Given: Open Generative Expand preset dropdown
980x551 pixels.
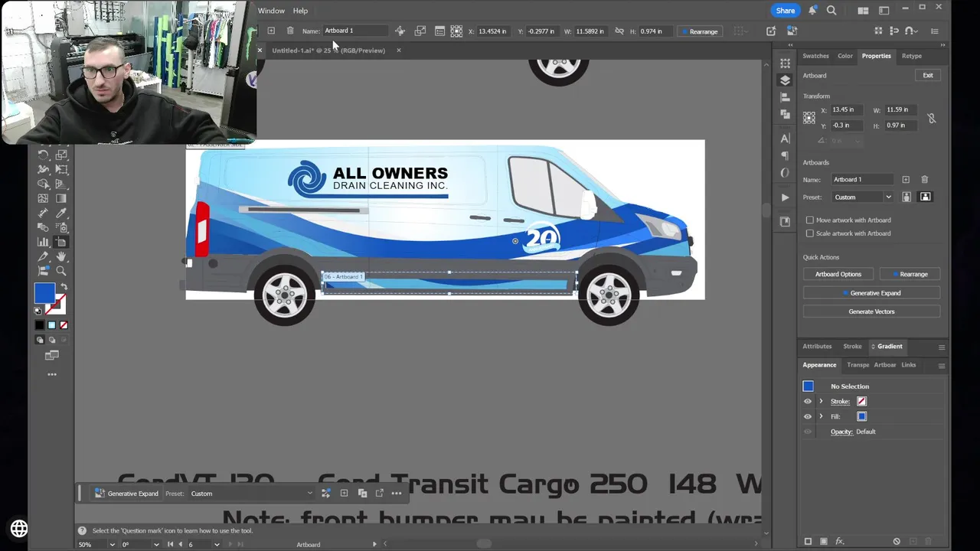Looking at the screenshot, I should 252,494.
